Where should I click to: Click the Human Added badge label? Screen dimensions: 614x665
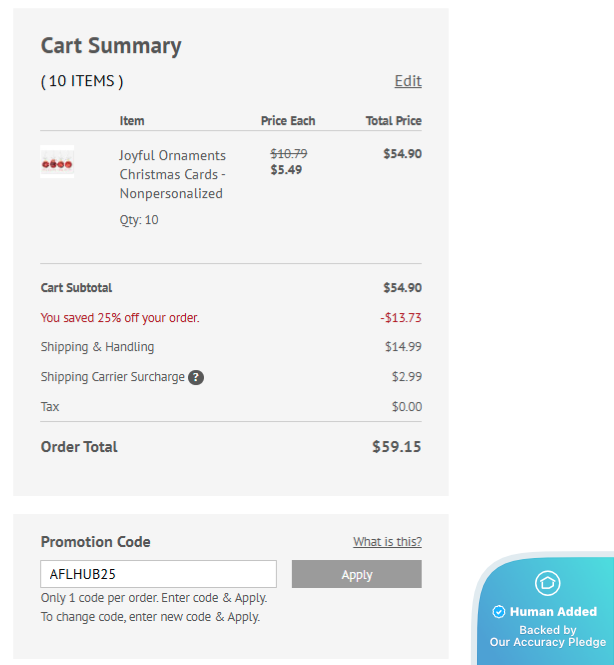pyautogui.click(x=553, y=612)
